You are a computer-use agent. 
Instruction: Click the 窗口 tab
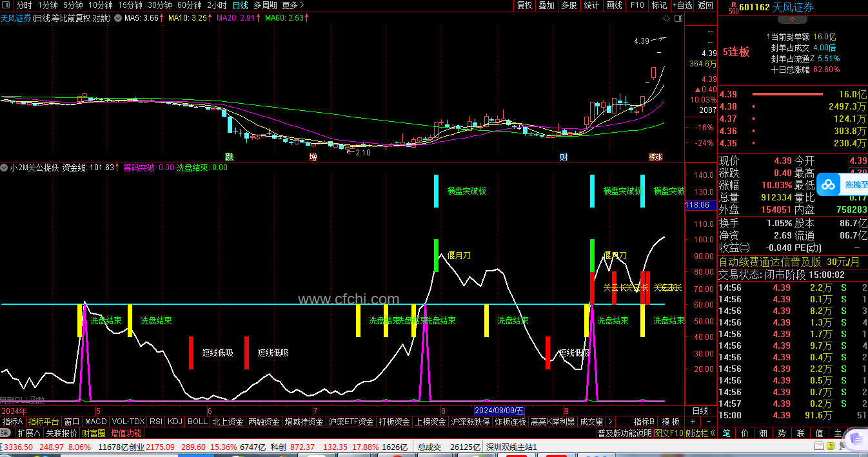click(x=72, y=422)
